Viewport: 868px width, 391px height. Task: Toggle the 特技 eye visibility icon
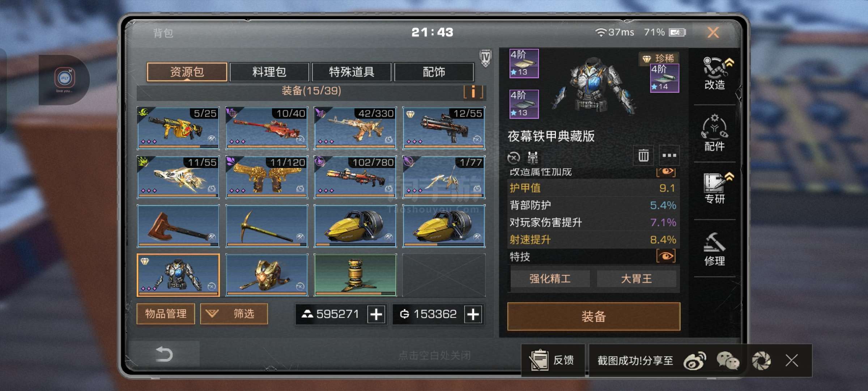pyautogui.click(x=666, y=256)
